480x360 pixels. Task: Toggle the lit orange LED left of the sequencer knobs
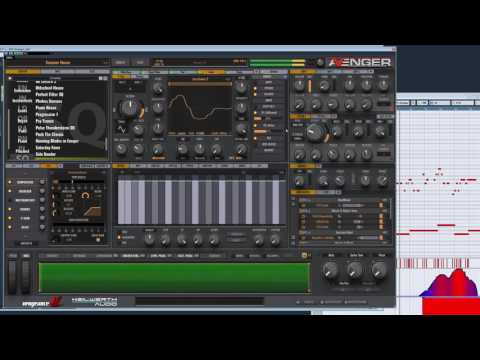coord(119,237)
